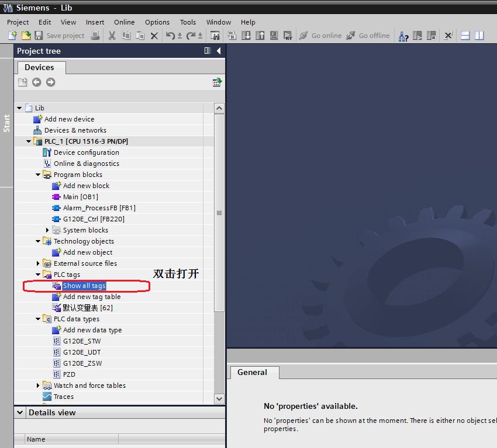497x448 pixels.
Task: Collapse the Technology objects folder
Action: click(38, 241)
